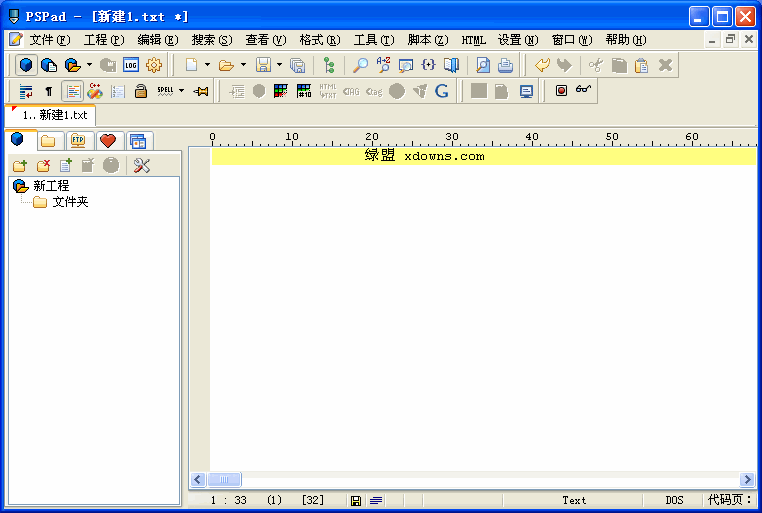Select the 文件夹 tree item

coord(70,202)
